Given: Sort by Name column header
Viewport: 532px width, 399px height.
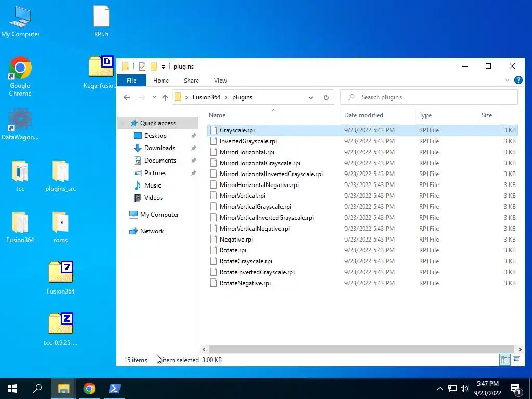Looking at the screenshot, I should pos(273,115).
